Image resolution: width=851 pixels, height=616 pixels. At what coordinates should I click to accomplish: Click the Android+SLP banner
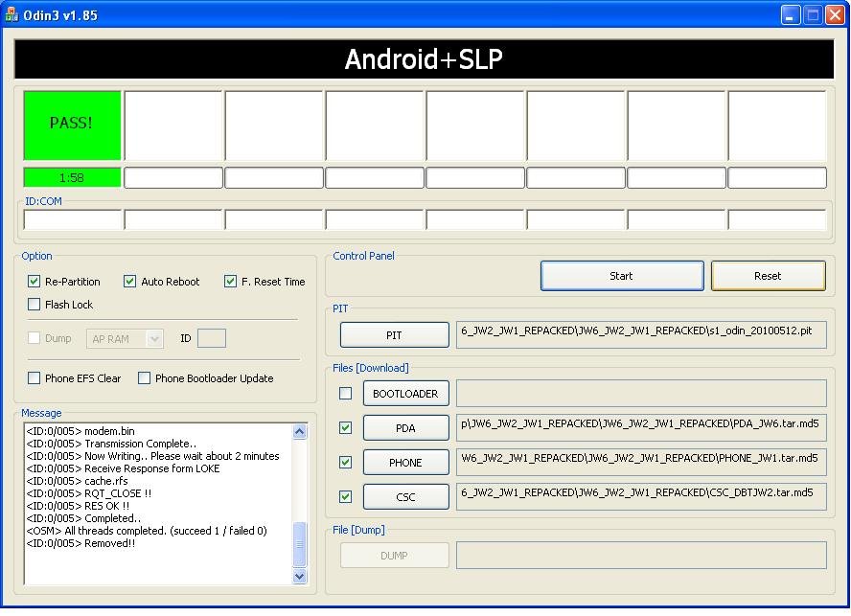coord(424,59)
